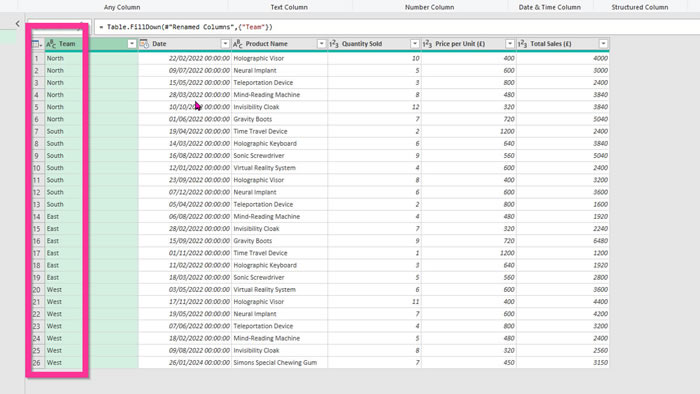Click the total sales 3150 cell
The height and width of the screenshot is (394, 700).
click(563, 363)
